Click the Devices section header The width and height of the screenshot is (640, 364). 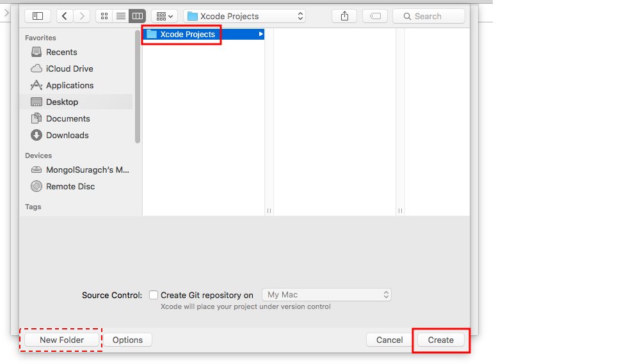coord(38,155)
